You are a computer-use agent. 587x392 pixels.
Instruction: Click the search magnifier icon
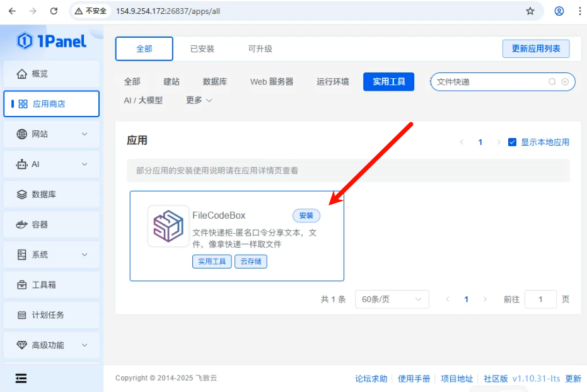tap(552, 81)
